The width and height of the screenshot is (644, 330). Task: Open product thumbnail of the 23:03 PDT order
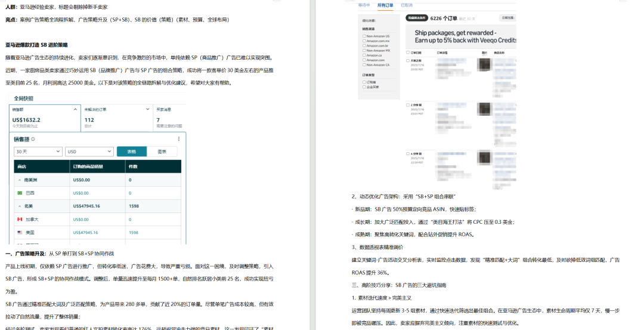485,65
